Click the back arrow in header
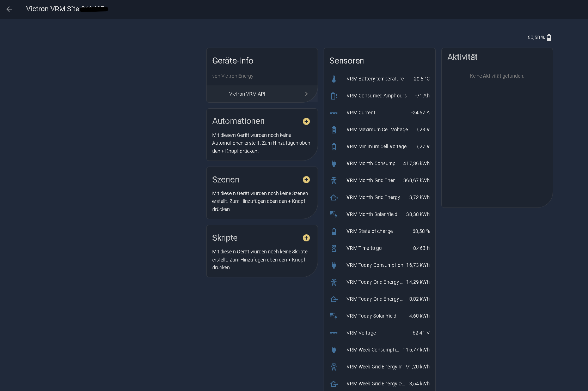 (9, 9)
